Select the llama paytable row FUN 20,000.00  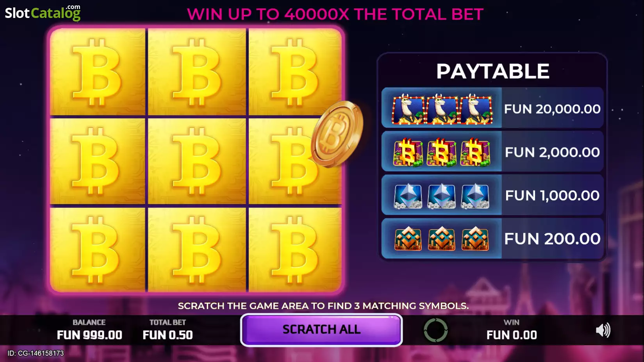pyautogui.click(x=492, y=108)
